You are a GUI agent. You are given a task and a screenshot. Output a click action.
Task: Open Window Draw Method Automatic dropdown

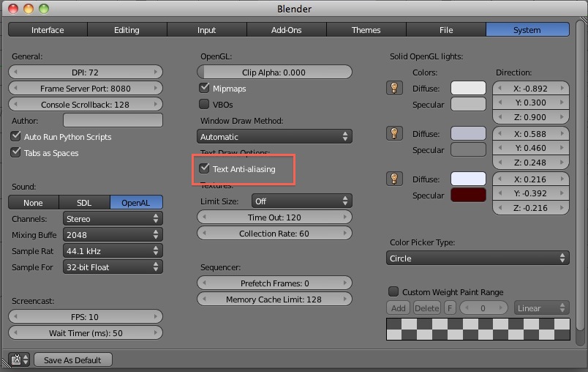pos(274,136)
